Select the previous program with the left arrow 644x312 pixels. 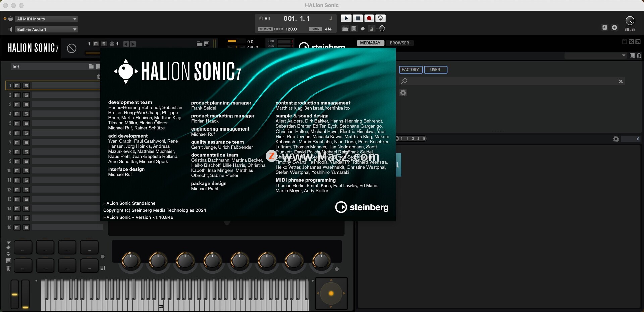[x=126, y=44]
